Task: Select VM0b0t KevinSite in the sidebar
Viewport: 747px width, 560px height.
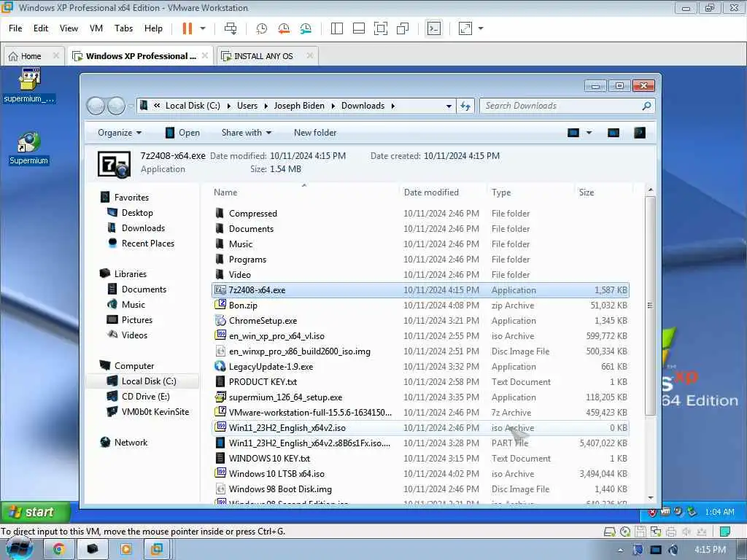Action: point(155,412)
